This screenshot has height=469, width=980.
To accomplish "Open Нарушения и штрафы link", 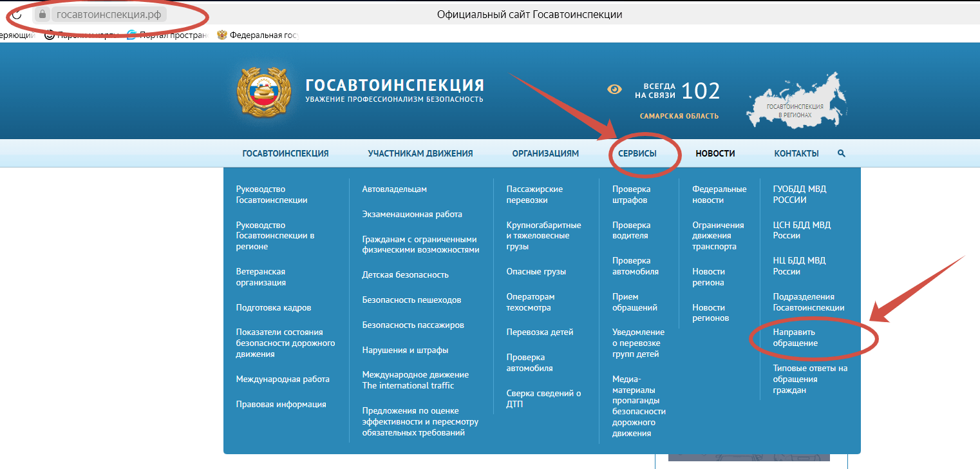I will tap(405, 350).
